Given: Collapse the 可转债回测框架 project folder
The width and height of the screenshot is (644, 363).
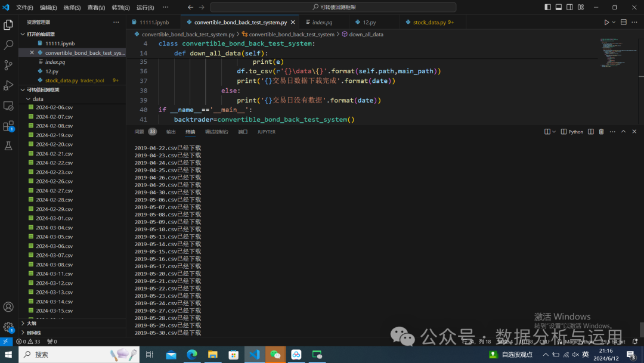Looking at the screenshot, I should click(41, 89).
